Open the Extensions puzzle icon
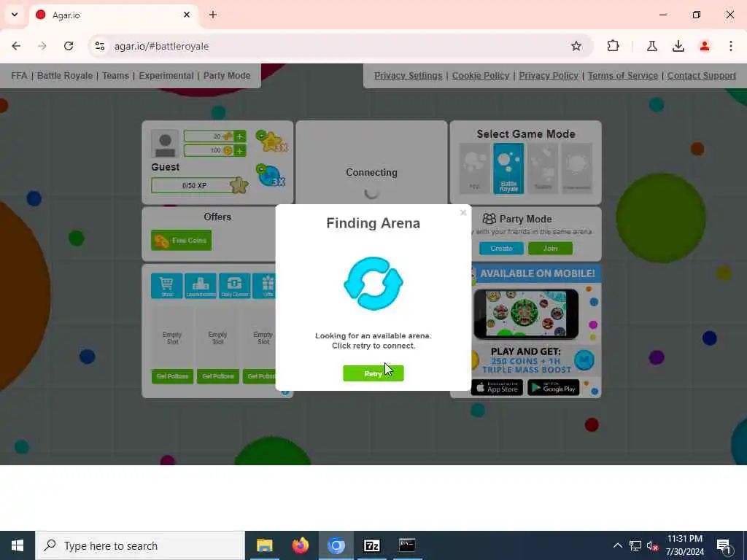 click(613, 46)
